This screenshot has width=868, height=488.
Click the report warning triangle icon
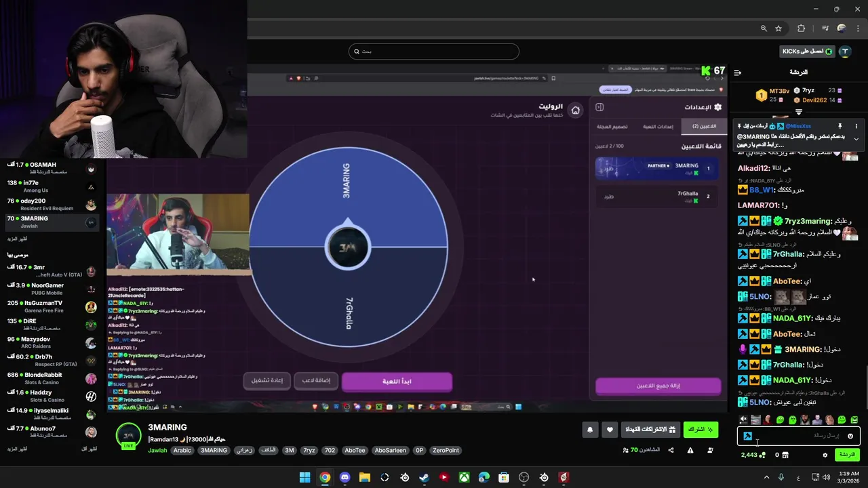pos(690,450)
